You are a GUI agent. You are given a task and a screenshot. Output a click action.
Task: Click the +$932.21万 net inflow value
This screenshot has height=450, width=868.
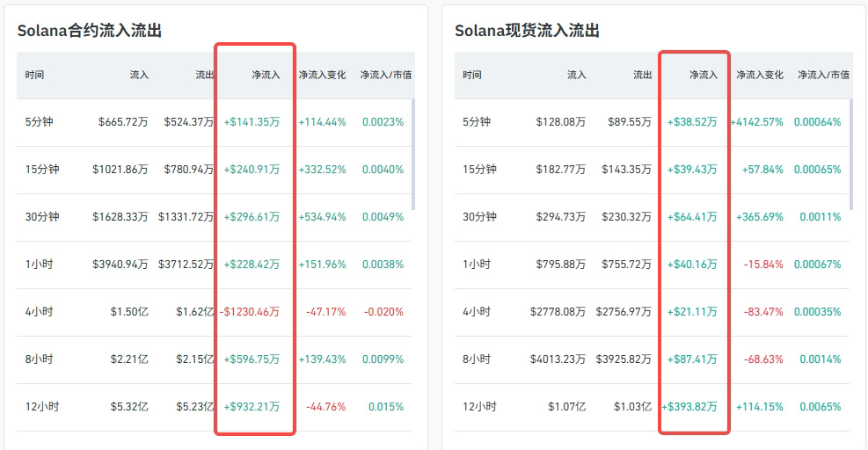[252, 407]
